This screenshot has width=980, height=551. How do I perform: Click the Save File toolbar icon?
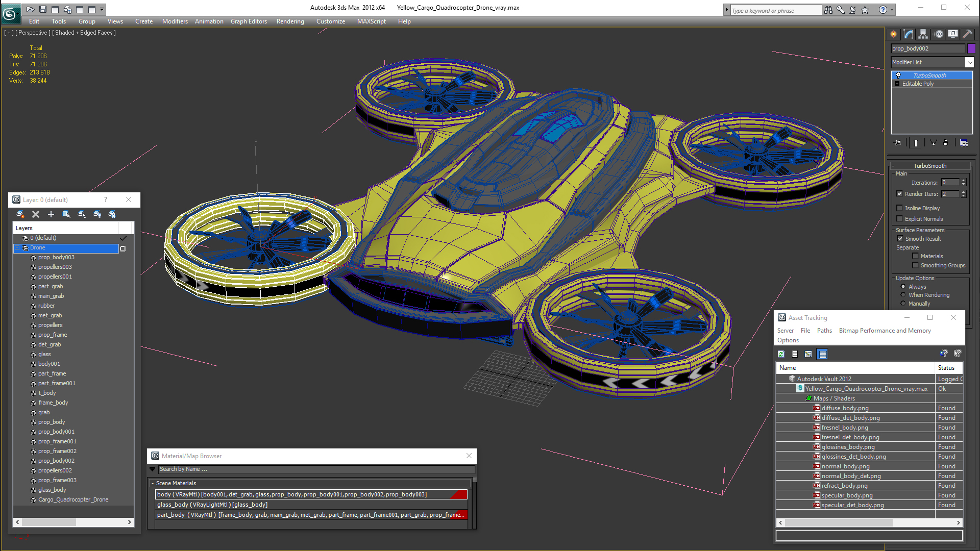click(43, 9)
